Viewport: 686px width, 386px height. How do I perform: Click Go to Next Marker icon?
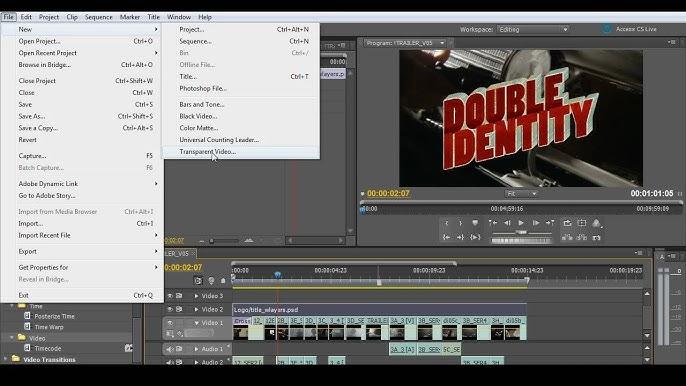tap(550, 223)
